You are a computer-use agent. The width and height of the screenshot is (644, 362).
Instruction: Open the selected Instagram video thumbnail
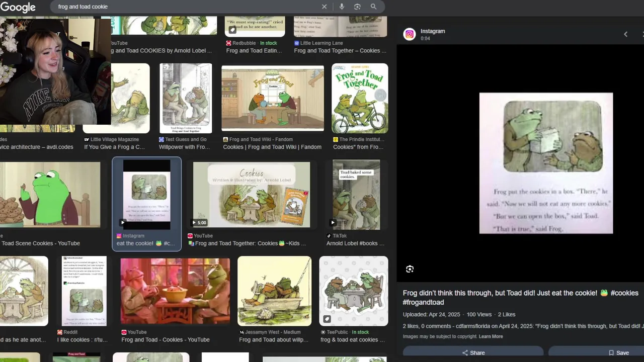point(146,194)
